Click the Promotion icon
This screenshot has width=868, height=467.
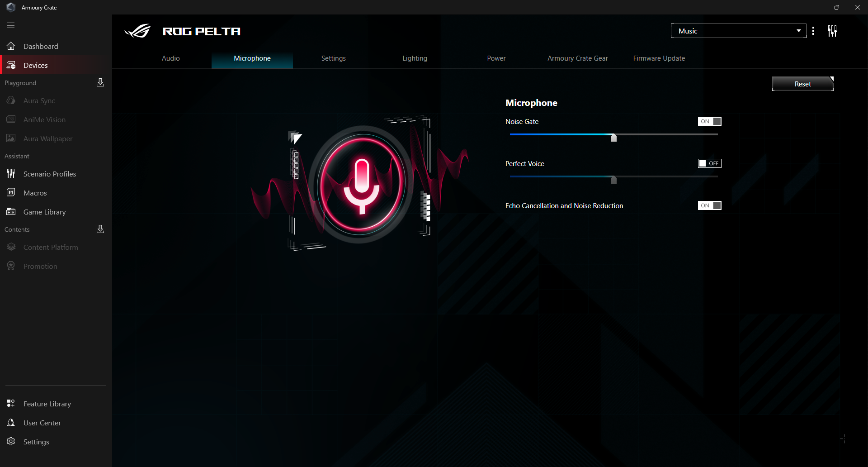coord(11,266)
